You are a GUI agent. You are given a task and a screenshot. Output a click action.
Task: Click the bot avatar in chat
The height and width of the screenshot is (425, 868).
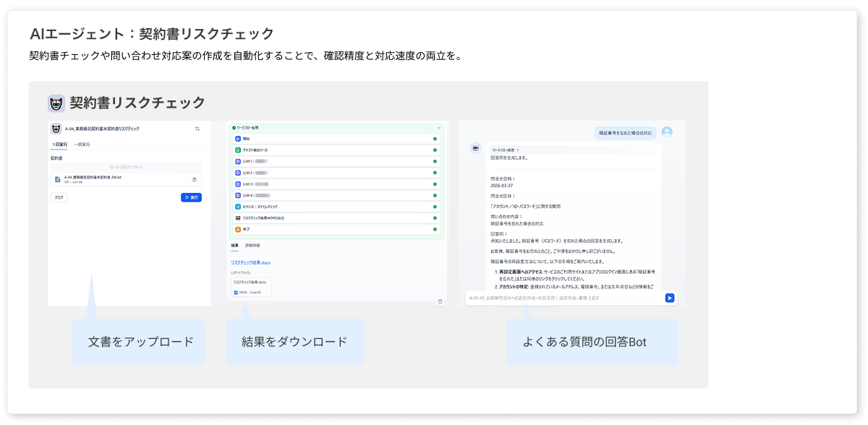(476, 148)
